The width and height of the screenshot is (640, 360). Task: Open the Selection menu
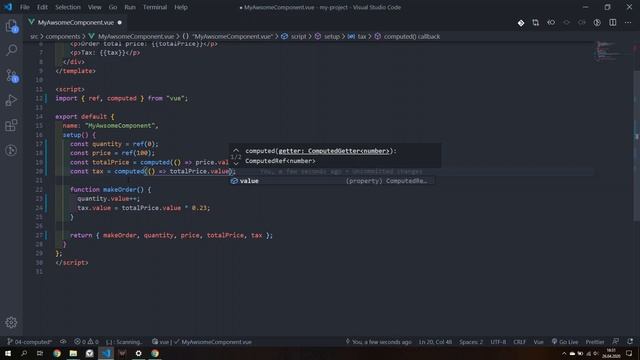tap(68, 7)
